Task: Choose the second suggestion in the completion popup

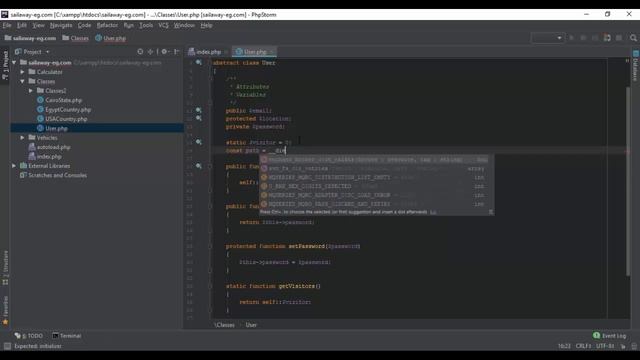Action: tap(376, 168)
